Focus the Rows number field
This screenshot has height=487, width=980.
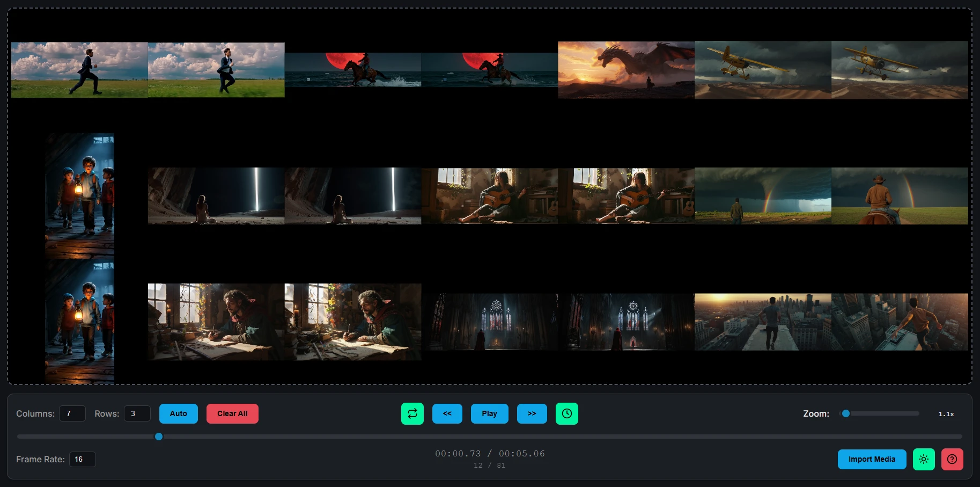[x=137, y=413]
